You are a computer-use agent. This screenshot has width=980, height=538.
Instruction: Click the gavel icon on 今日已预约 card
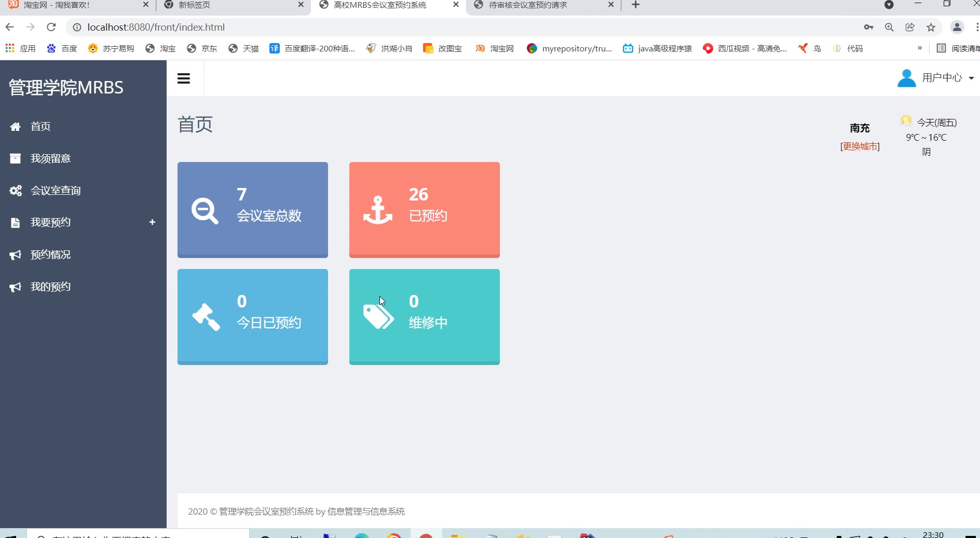206,317
